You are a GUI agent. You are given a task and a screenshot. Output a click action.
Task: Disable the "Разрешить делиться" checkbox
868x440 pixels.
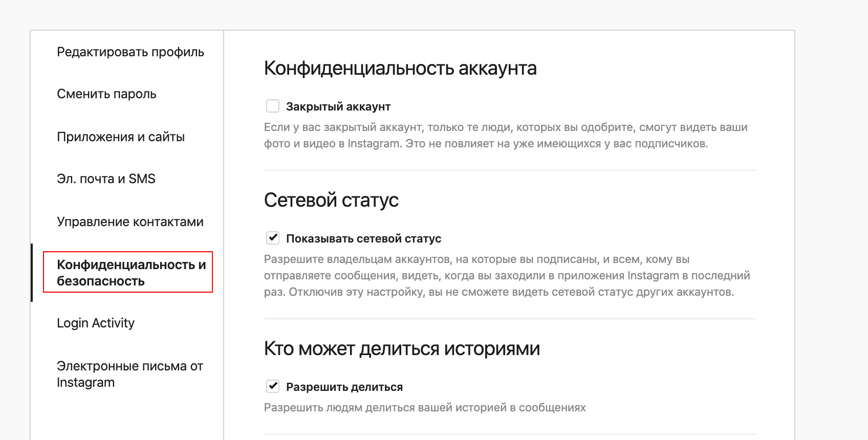273,386
